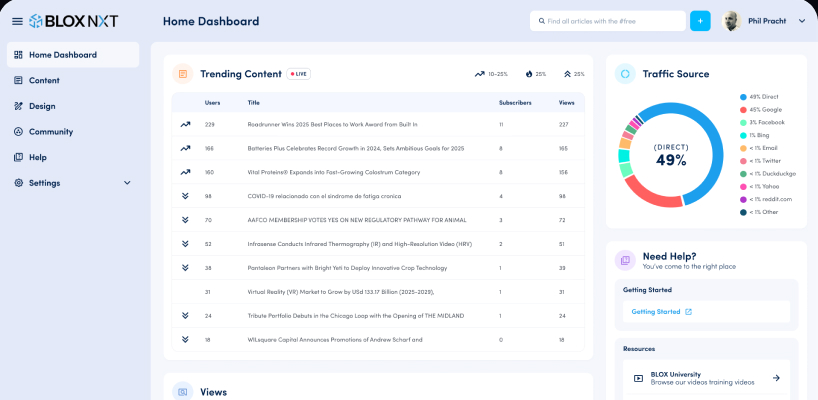
Task: Open Phil Pracht profile avatar
Action: tap(731, 21)
